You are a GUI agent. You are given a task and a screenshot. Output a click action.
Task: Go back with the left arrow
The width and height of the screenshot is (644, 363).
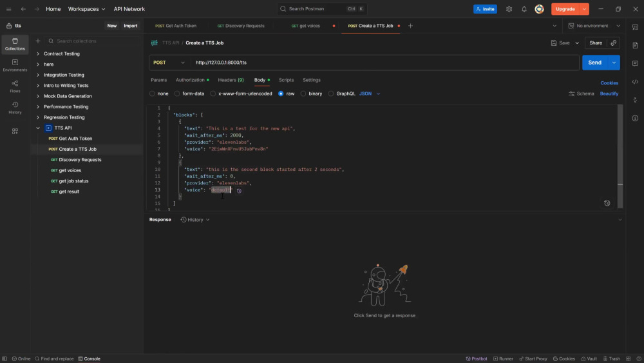pos(23,8)
